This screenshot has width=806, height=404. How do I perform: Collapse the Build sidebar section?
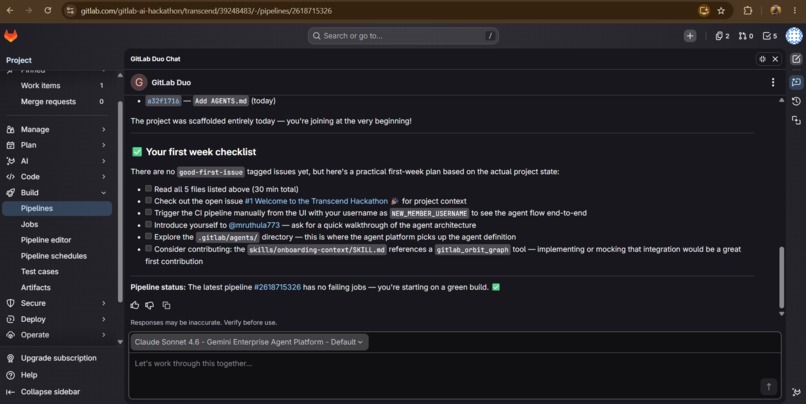(57, 193)
